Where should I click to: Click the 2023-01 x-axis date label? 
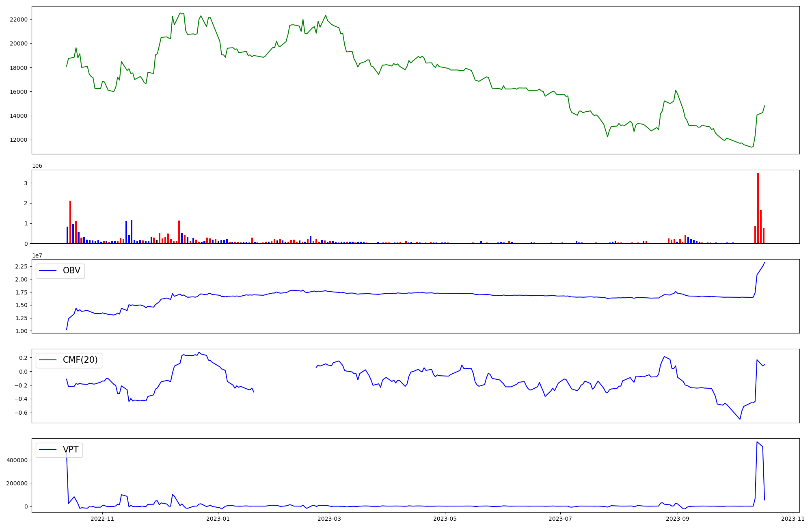click(218, 519)
